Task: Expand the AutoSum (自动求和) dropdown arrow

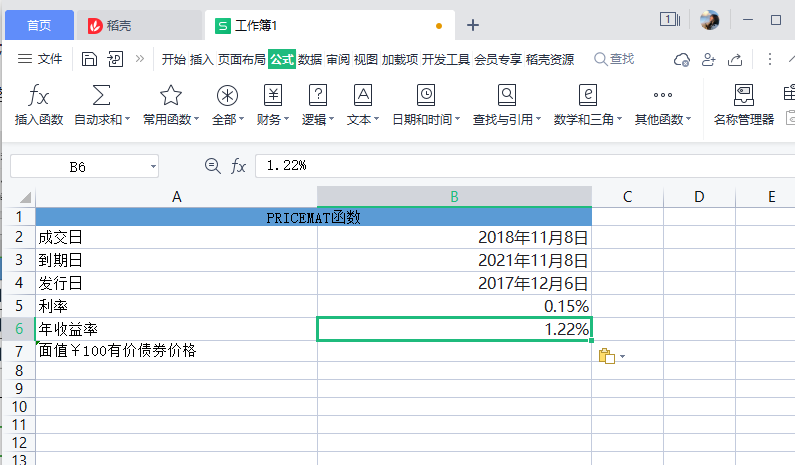Action: click(128, 119)
